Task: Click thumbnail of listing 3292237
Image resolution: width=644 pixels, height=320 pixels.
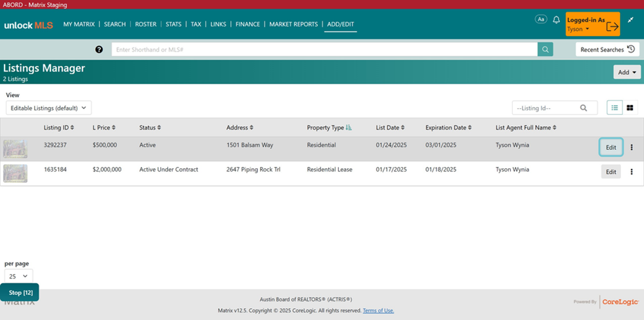Action: coord(15,149)
